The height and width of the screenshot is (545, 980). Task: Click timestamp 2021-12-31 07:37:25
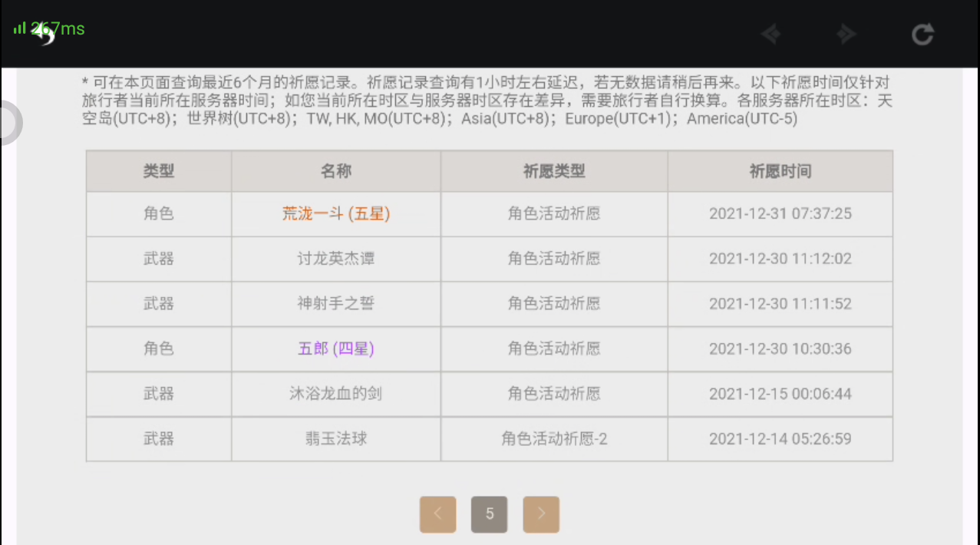pyautogui.click(x=780, y=214)
